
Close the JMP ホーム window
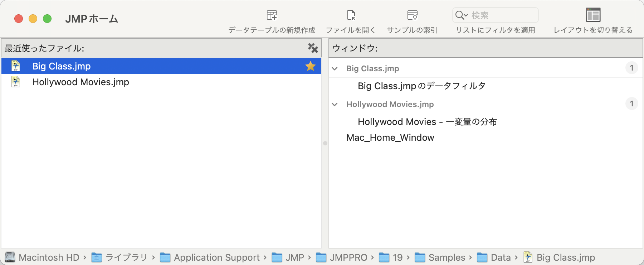tap(19, 19)
